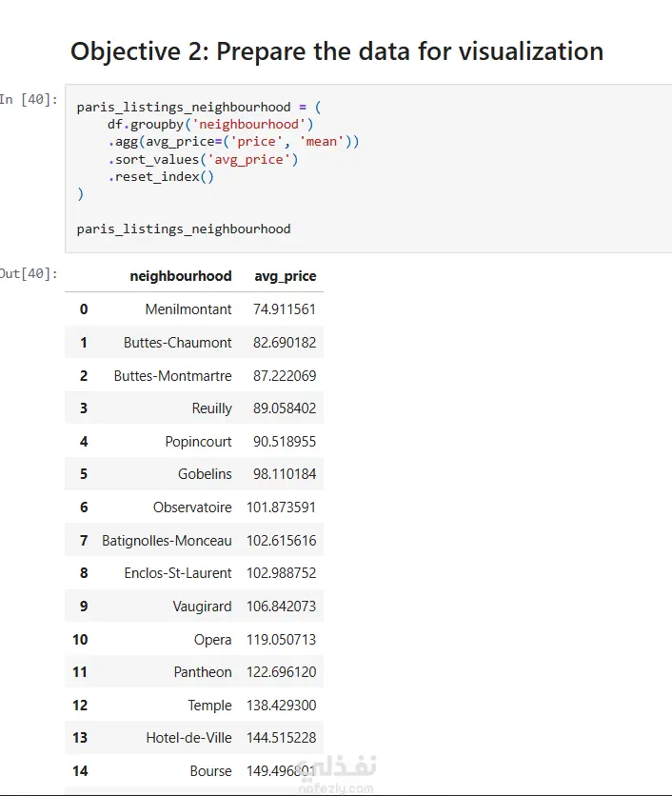
Task: Click the avg_price column header
Action: (x=286, y=276)
